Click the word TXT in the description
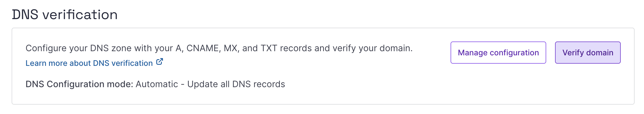644x114 pixels. [x=269, y=48]
